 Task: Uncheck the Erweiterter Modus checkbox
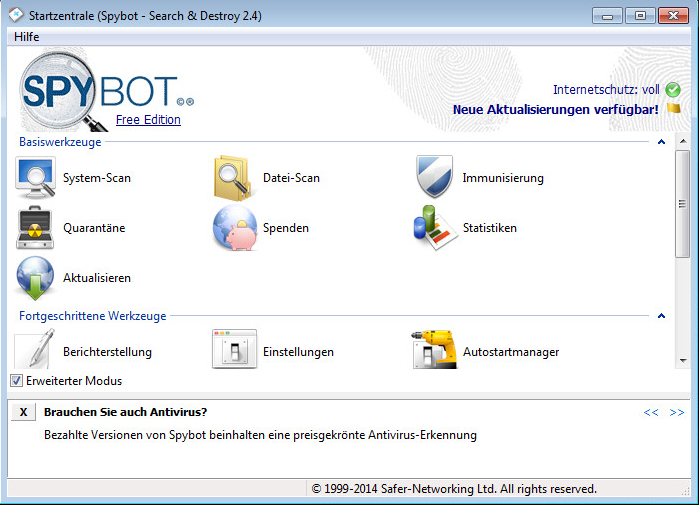16,381
